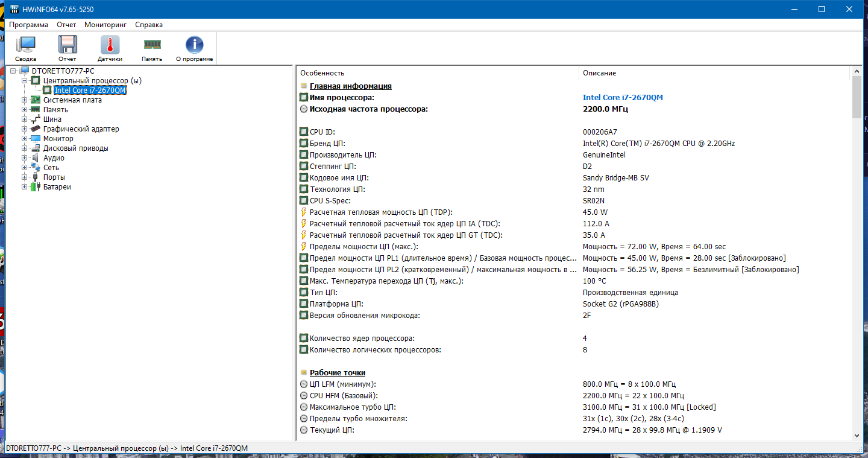868x458 pixels.
Task: Open the Справка menu
Action: (x=149, y=25)
